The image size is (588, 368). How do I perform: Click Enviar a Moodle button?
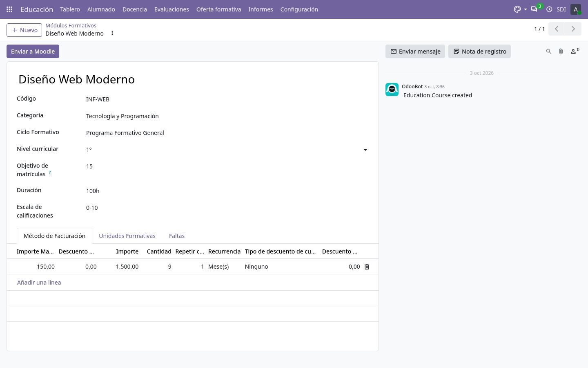(33, 52)
